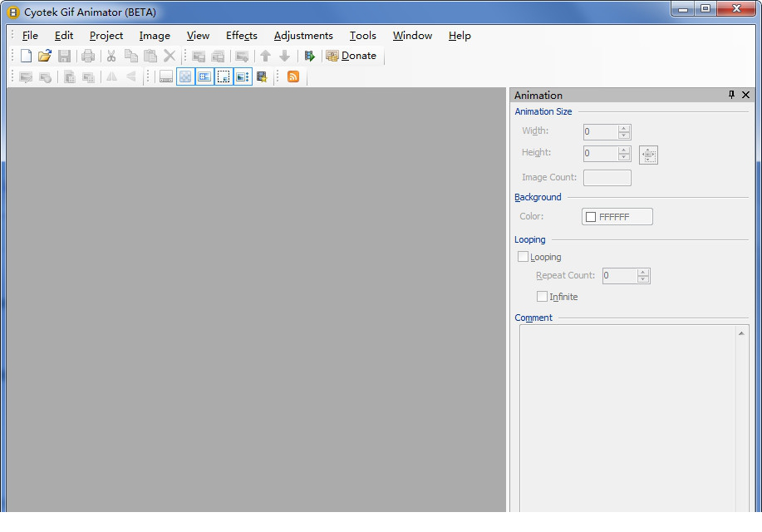
Task: Click the add image with plus icon
Action: (242, 56)
